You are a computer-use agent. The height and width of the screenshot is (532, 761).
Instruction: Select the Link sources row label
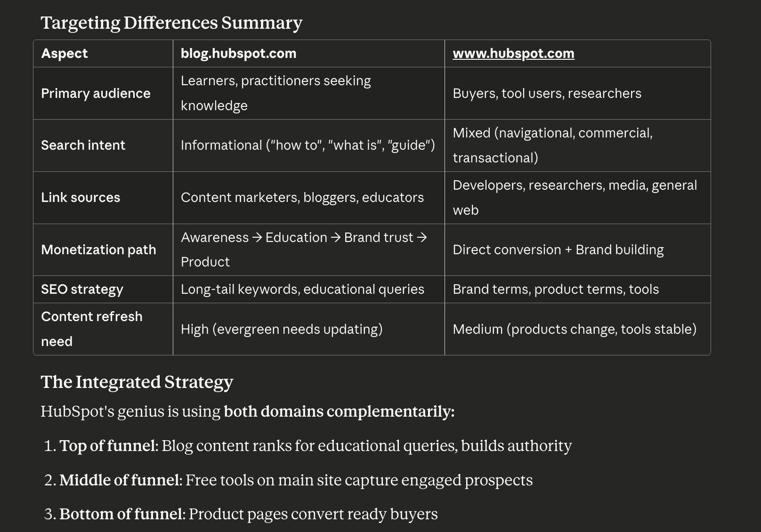point(81,197)
